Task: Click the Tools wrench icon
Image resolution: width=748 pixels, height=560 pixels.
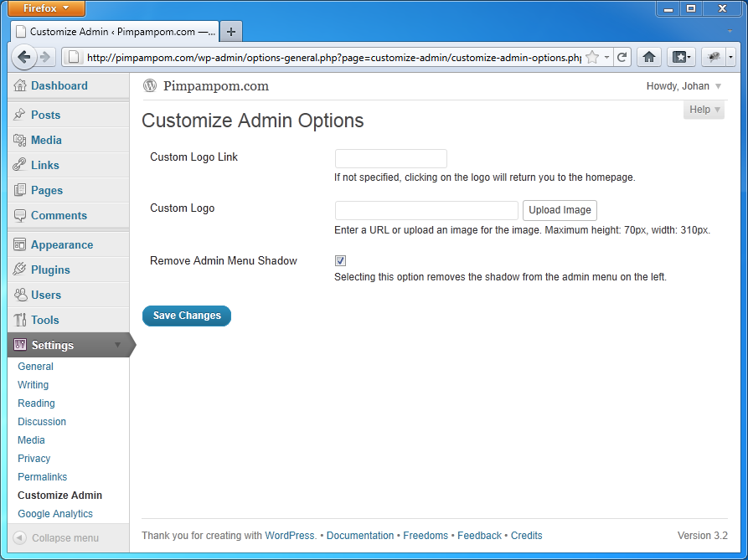Action: 20,320
